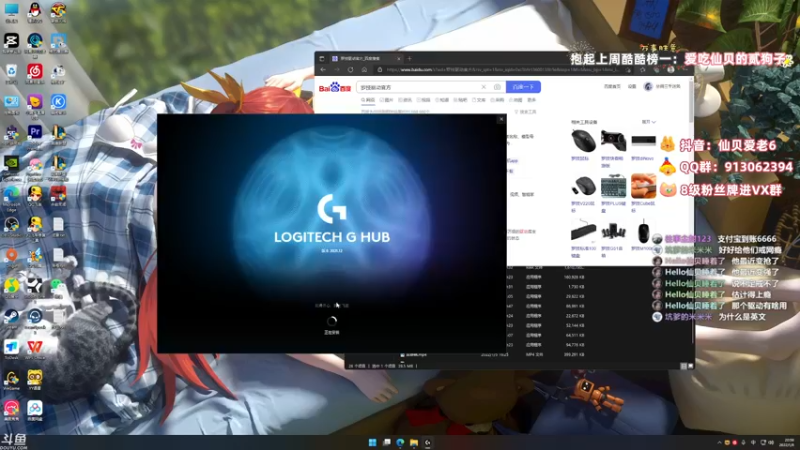Switch to Edge on the taskbar
The image size is (800, 450).
(401, 442)
